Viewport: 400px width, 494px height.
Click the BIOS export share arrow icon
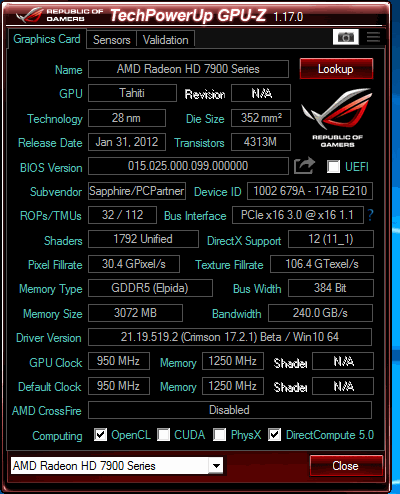(x=304, y=165)
